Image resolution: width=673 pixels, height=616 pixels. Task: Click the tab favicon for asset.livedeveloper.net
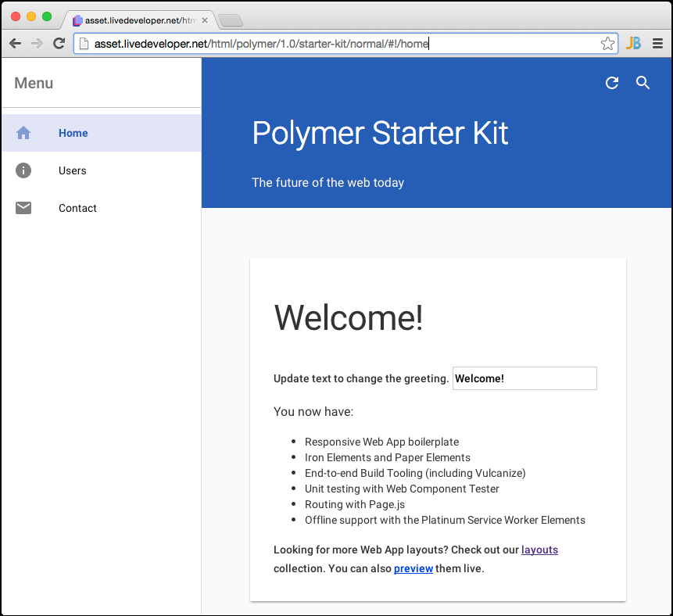(x=77, y=20)
